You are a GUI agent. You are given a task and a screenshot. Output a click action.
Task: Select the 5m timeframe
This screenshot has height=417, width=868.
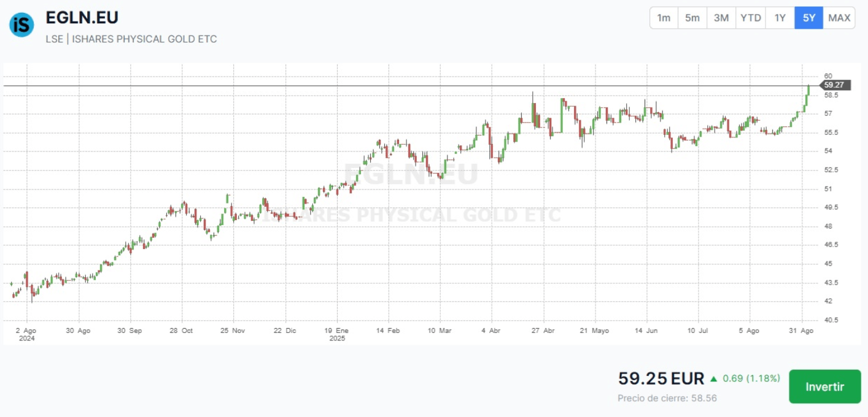[692, 18]
